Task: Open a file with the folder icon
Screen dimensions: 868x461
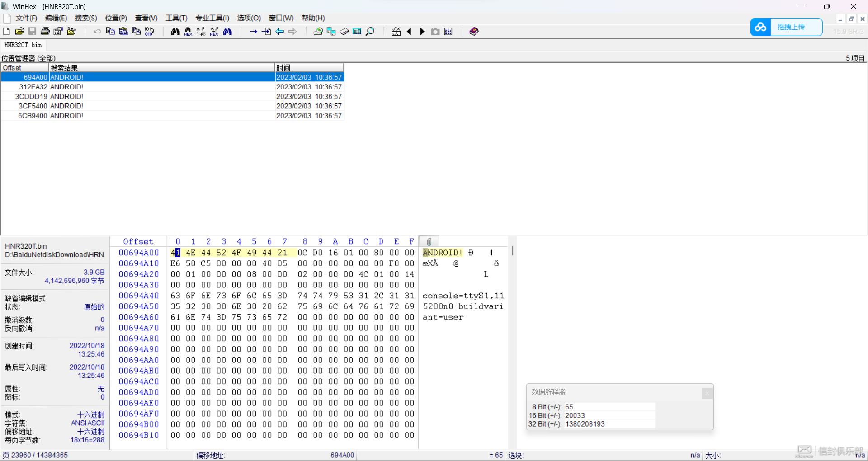Action: pos(19,32)
